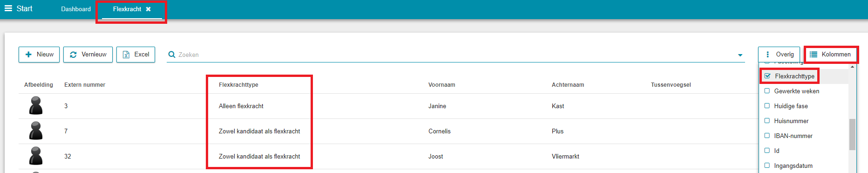Image resolution: width=868 pixels, height=173 pixels.
Task: Open the Overig options menu
Action: pos(779,55)
